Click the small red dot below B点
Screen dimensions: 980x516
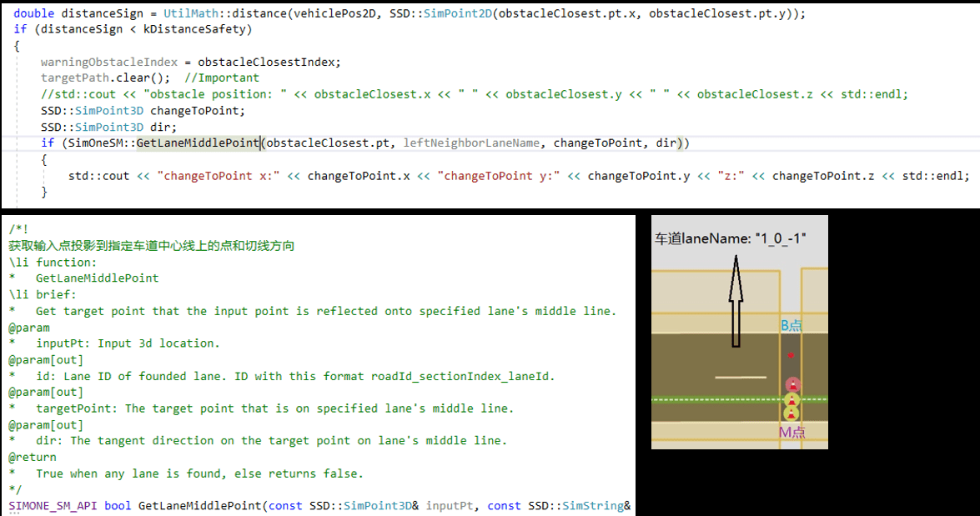click(x=791, y=356)
